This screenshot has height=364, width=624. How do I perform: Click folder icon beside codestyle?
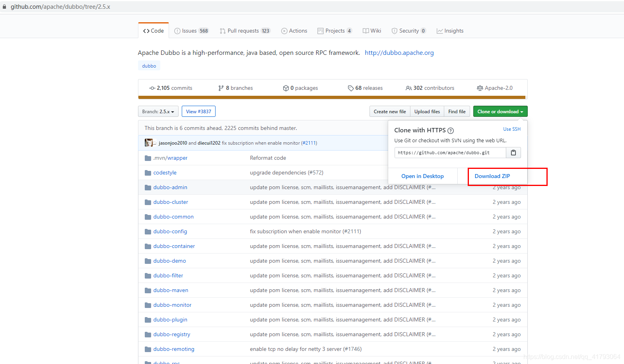148,173
